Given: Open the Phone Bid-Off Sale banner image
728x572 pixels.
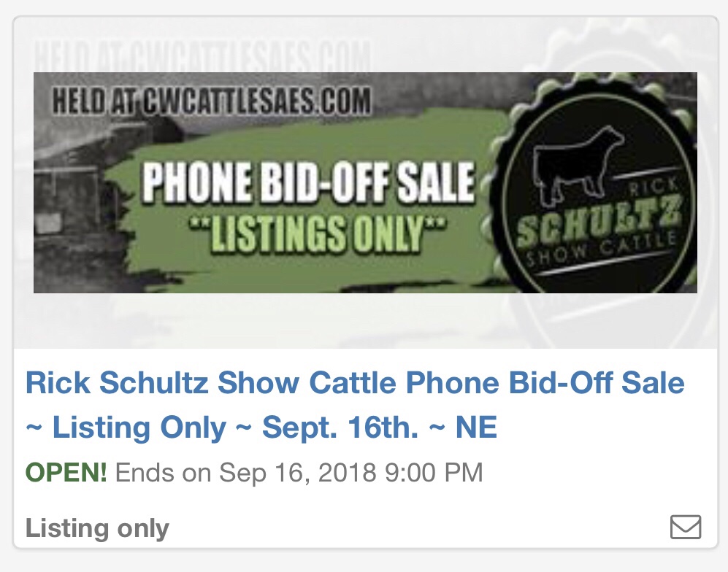Looking at the screenshot, I should click(x=365, y=183).
